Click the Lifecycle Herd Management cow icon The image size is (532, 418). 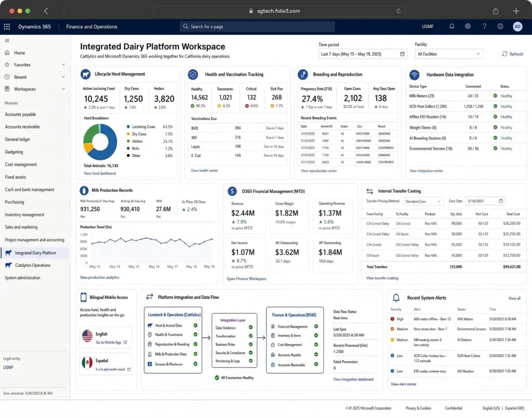(x=86, y=74)
